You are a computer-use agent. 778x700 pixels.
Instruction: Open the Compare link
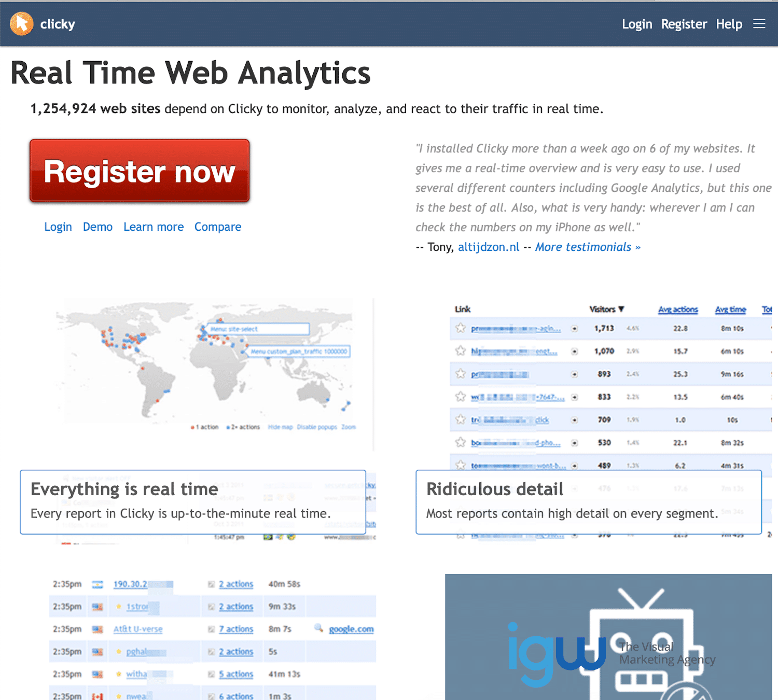(x=218, y=227)
